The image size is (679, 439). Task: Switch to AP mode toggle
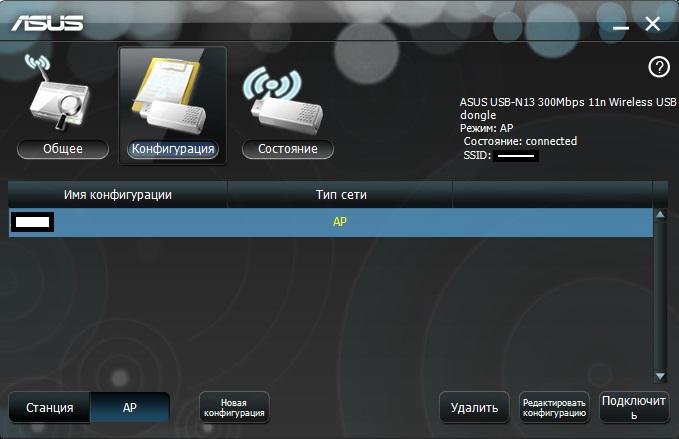click(130, 408)
